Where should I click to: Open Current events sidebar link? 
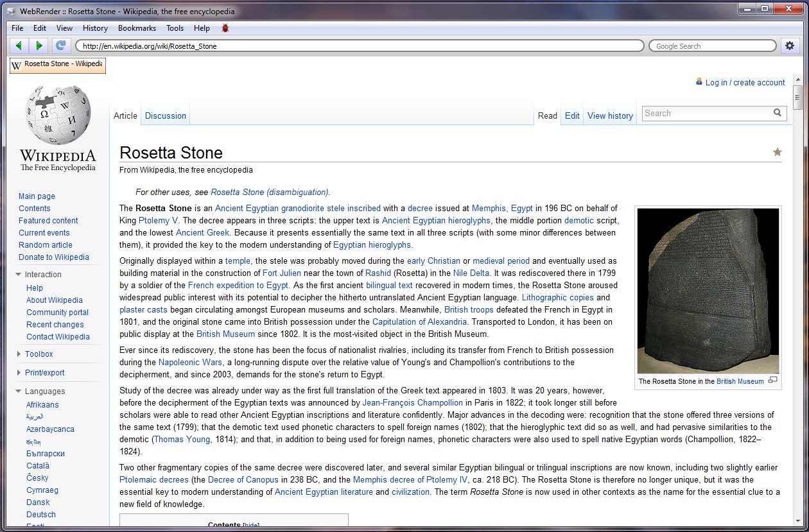coord(44,233)
